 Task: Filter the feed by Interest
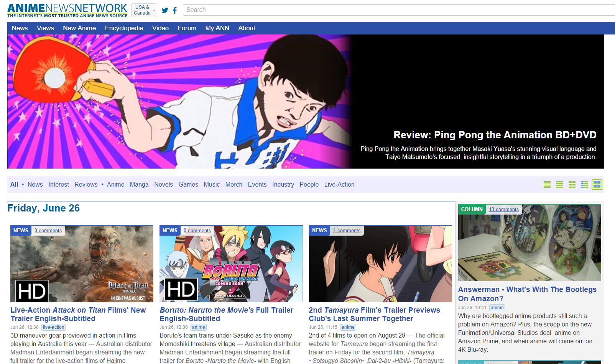(x=59, y=184)
